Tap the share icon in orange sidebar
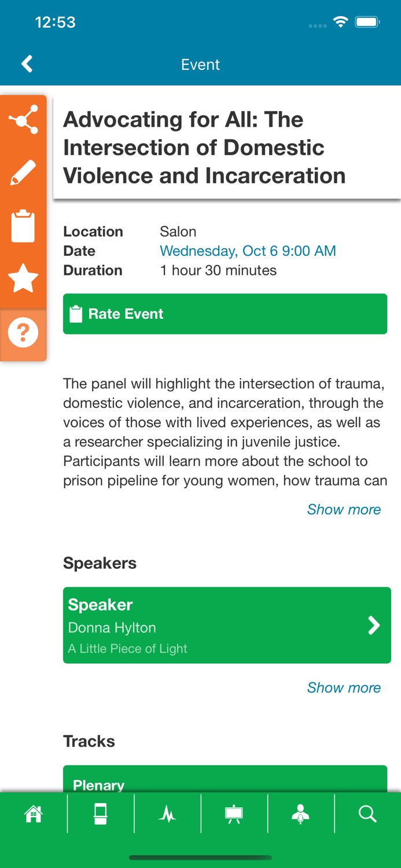Screen dimensions: 401x868 point(23,120)
